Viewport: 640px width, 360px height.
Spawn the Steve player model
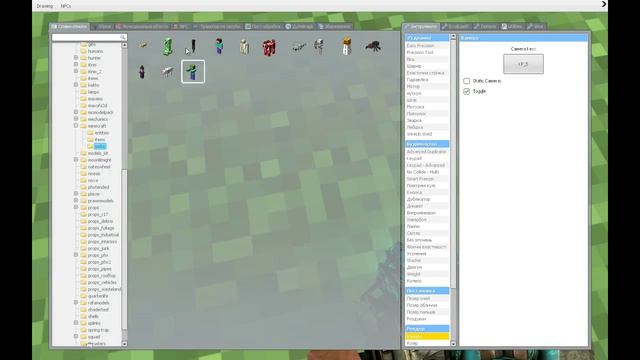point(219,46)
